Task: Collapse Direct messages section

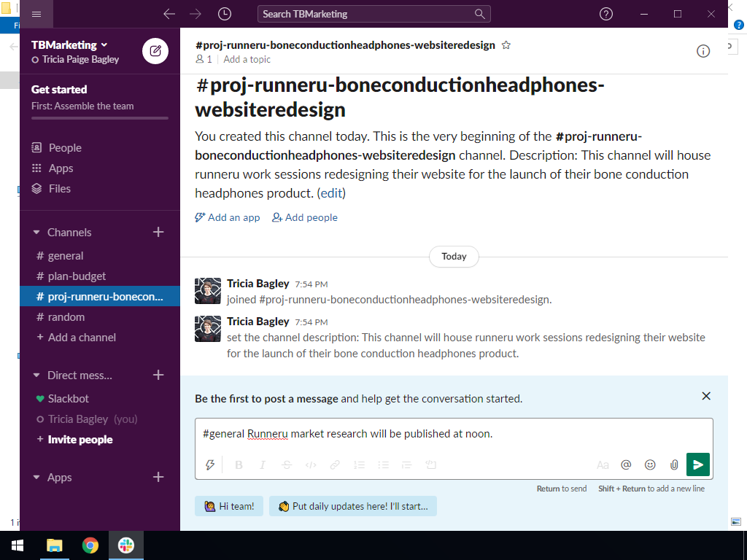Action: point(36,376)
